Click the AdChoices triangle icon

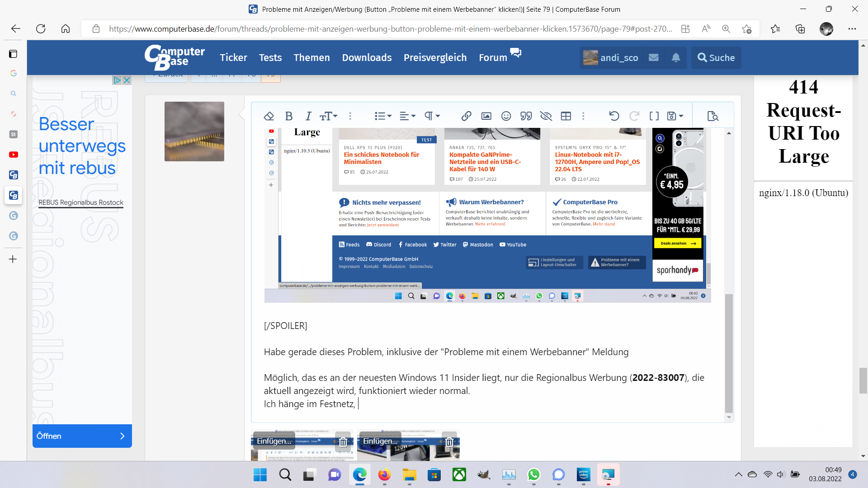(117, 80)
